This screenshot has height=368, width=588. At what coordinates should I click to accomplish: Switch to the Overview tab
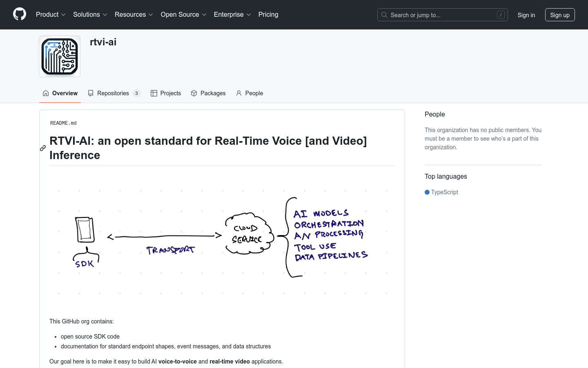tap(60, 93)
